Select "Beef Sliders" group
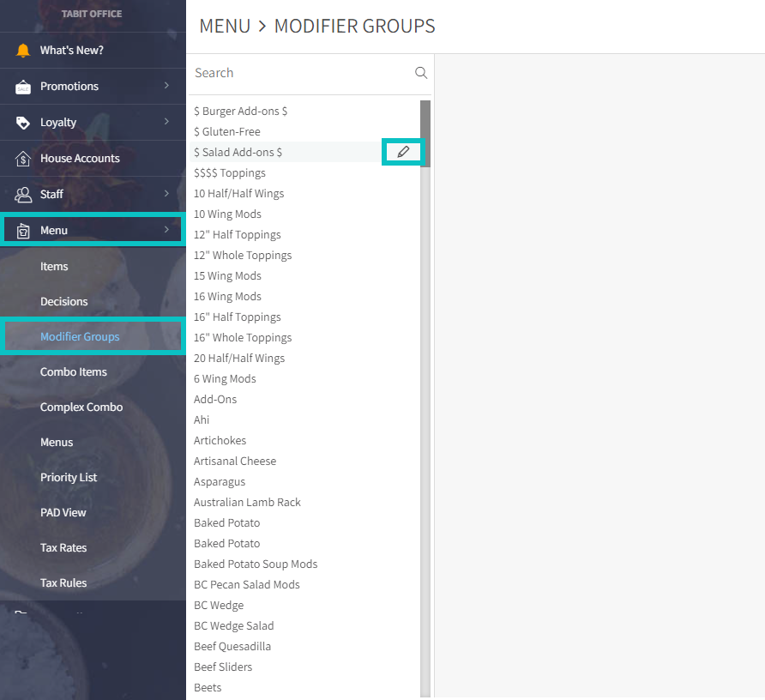 (223, 667)
